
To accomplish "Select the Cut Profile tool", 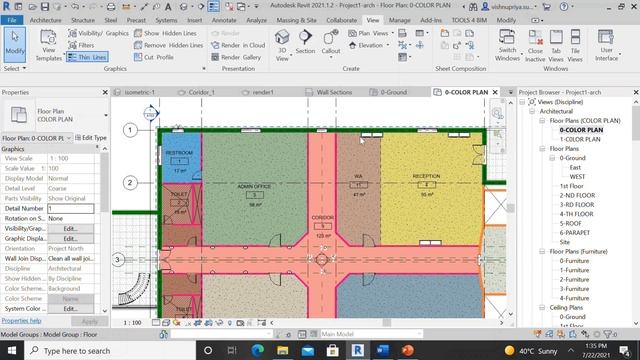I will (x=154, y=57).
